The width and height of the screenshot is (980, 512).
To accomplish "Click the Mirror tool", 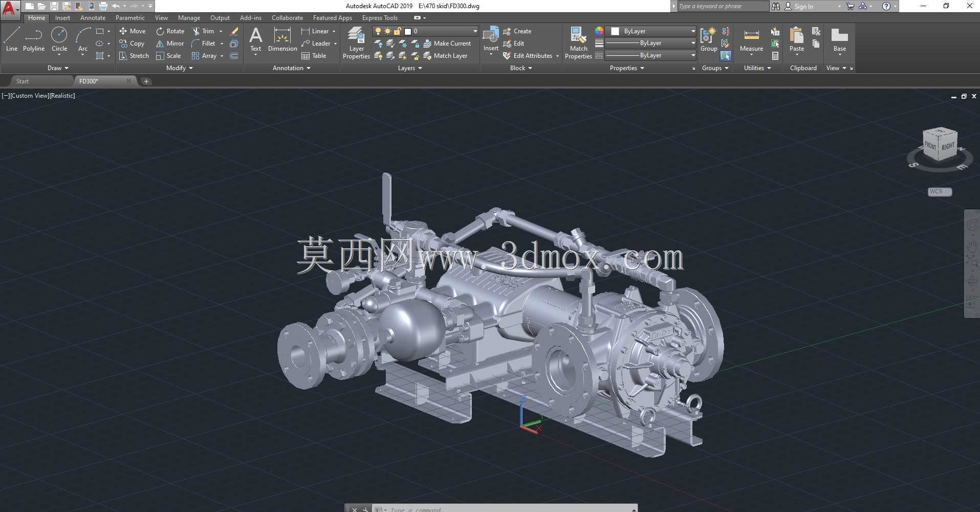I will tap(170, 44).
